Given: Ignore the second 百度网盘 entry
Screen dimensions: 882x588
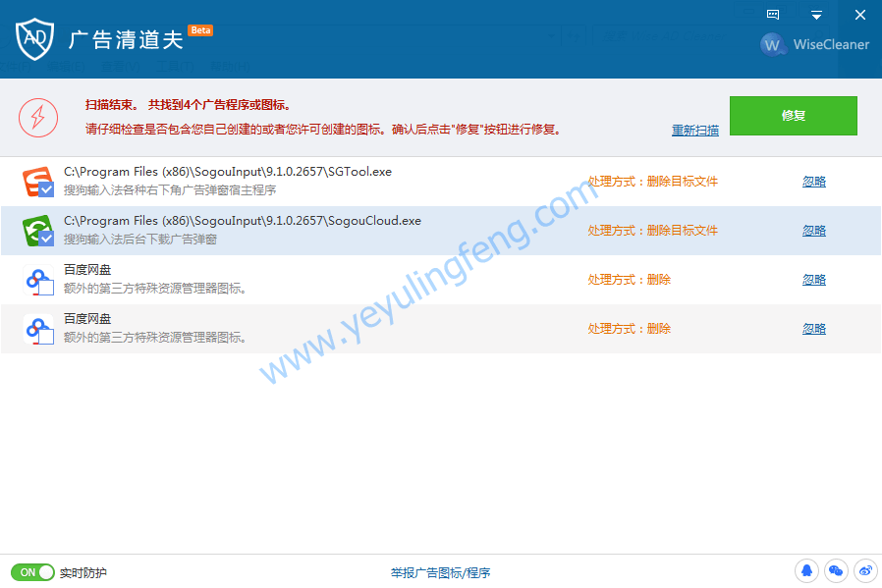Looking at the screenshot, I should pyautogui.click(x=813, y=329).
